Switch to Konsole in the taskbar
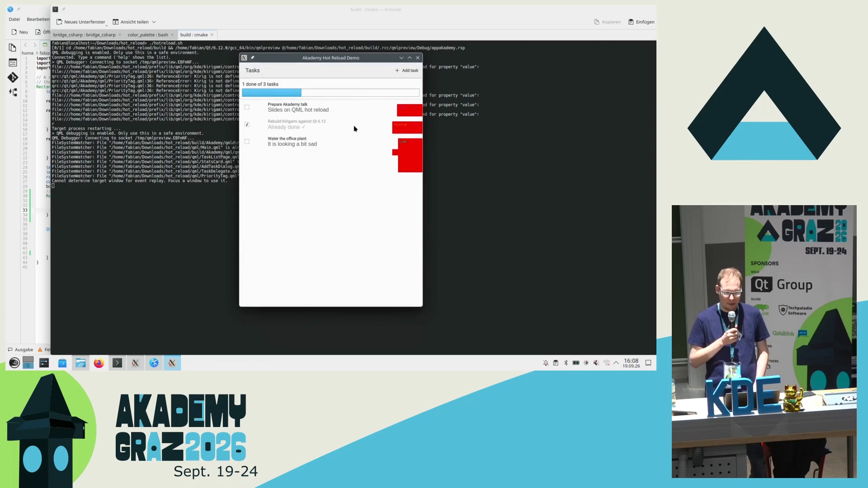The width and height of the screenshot is (868, 488). [x=117, y=363]
